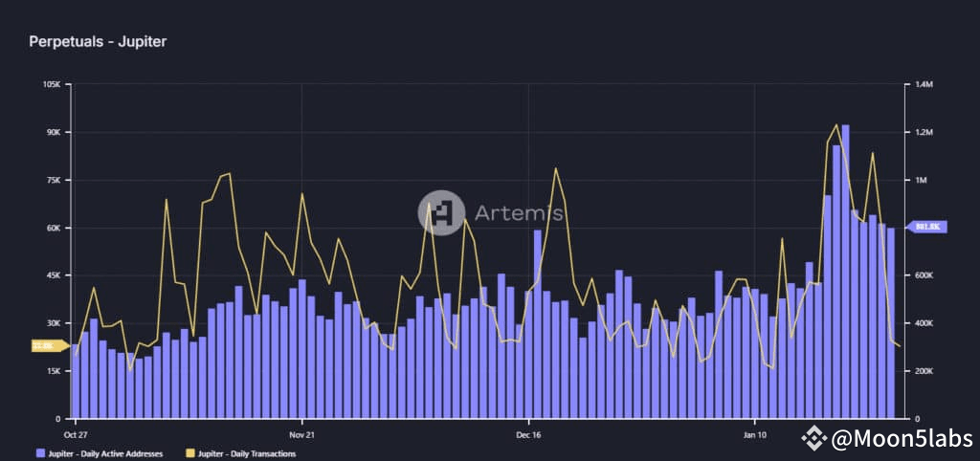
Task: Click the '90K' left axis label
Action: (53, 132)
